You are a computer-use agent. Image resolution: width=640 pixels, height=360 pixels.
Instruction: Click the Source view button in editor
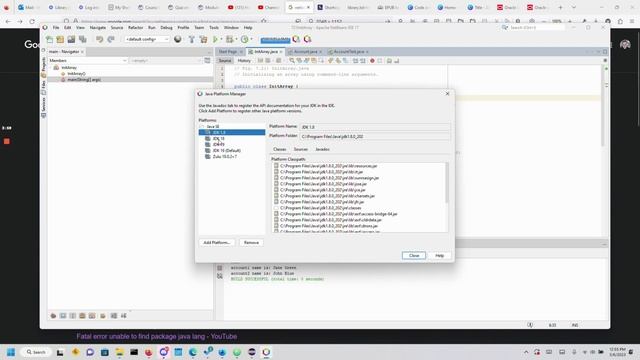225,61
